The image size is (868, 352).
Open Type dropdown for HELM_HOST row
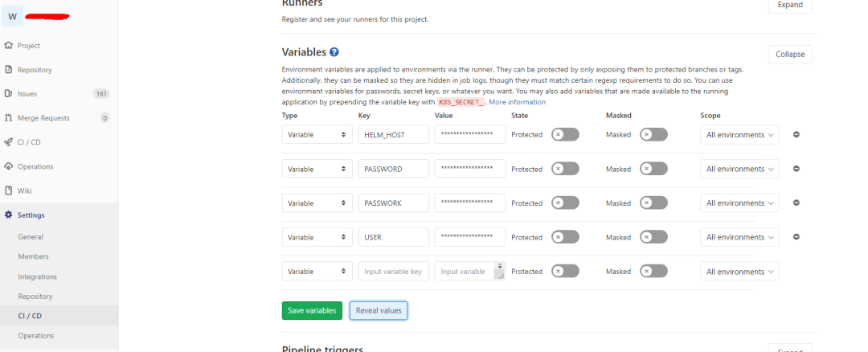(317, 135)
